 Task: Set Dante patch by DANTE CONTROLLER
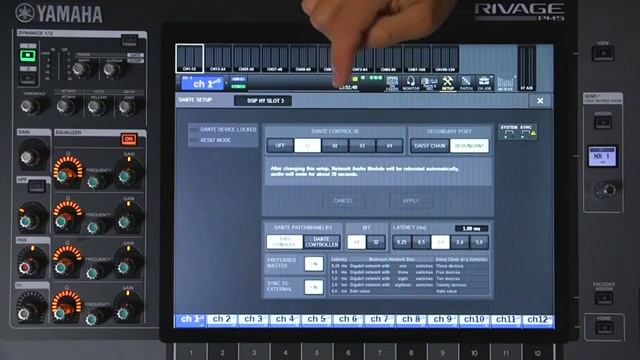[x=322, y=242]
